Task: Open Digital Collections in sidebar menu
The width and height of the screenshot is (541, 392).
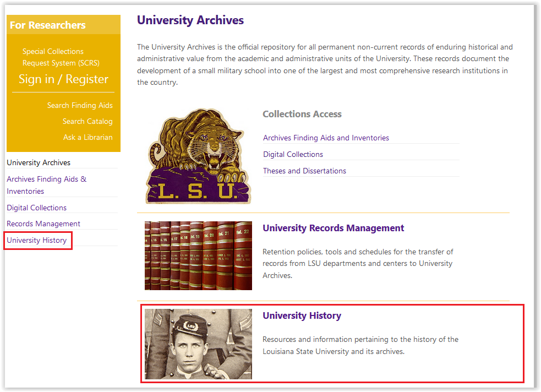Action: pos(36,208)
